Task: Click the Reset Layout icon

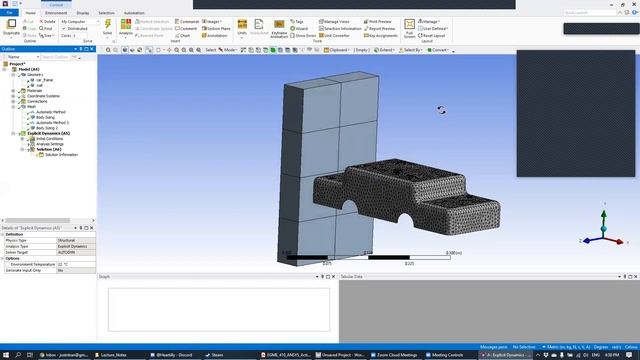Action: coord(431,36)
